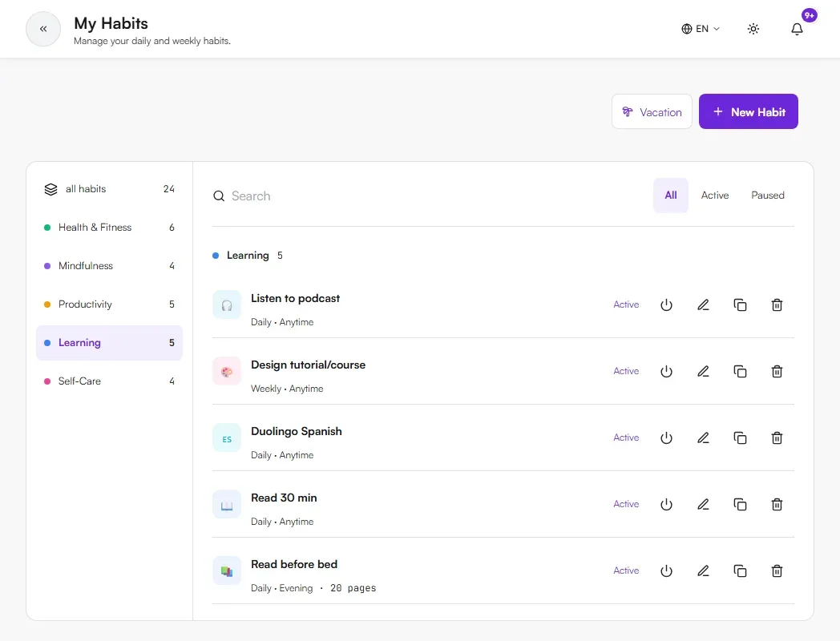Click Active status of Duolingo Spanish

coord(626,437)
